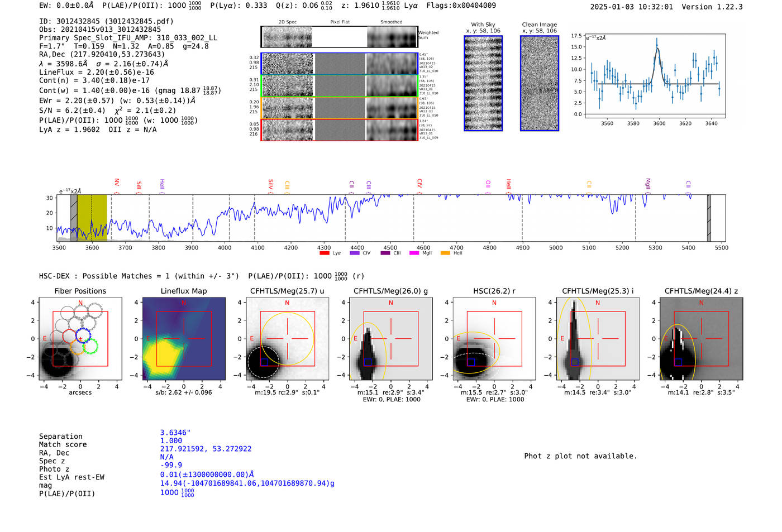Open the With Sky cutout image

point(483,83)
